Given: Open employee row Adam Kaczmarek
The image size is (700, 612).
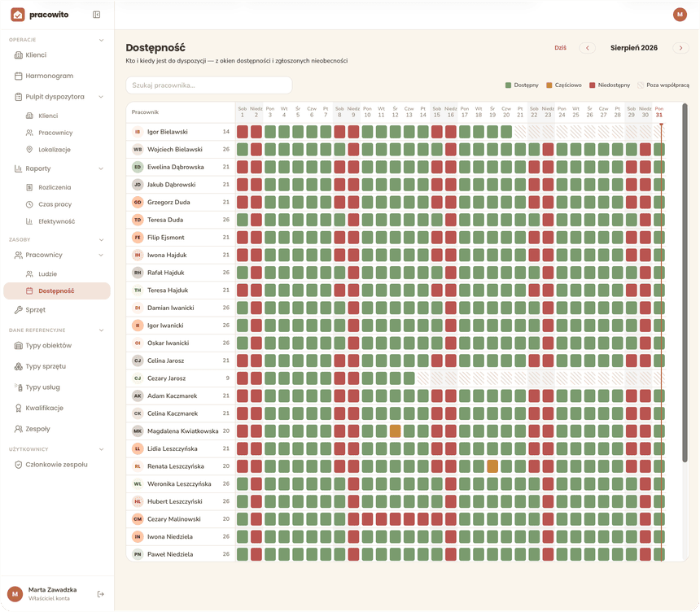Looking at the screenshot, I should (x=181, y=396).
